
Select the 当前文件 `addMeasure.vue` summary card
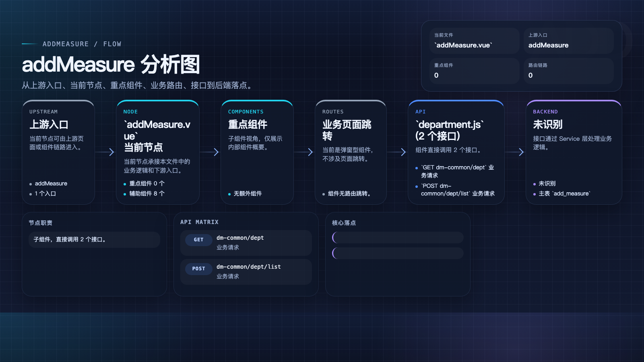pyautogui.click(x=474, y=41)
